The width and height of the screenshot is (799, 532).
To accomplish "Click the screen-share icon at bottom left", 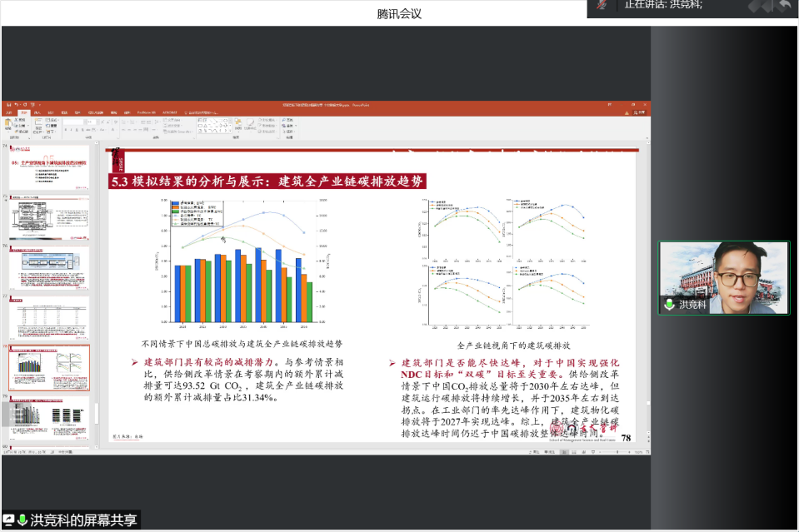I will tap(9, 520).
